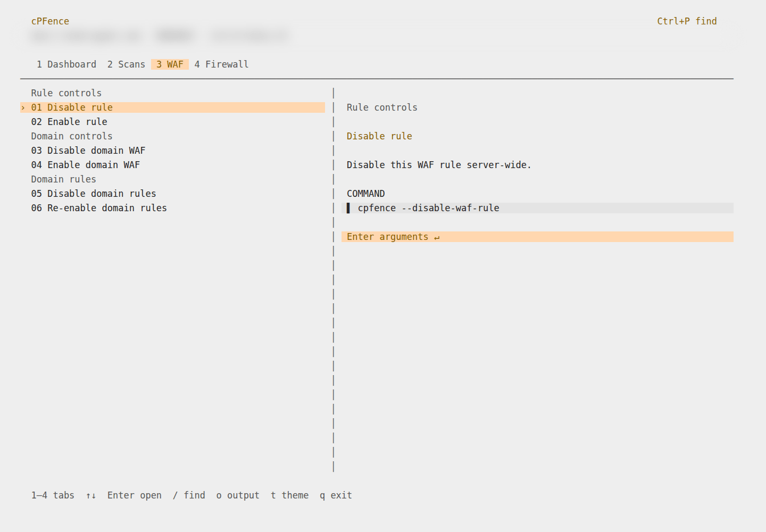Select the WAF tab

[x=170, y=64]
